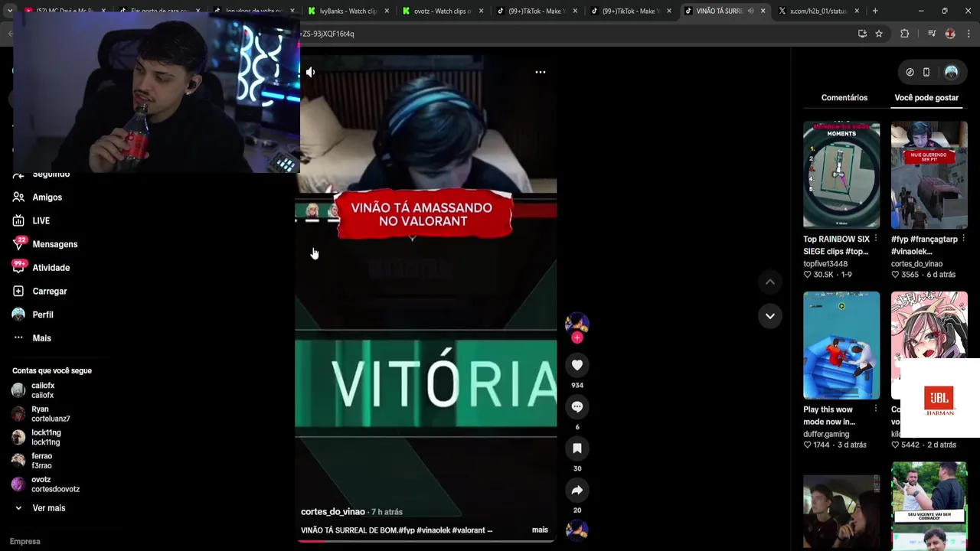
Task: Click the 934 likes count
Action: [x=577, y=385]
